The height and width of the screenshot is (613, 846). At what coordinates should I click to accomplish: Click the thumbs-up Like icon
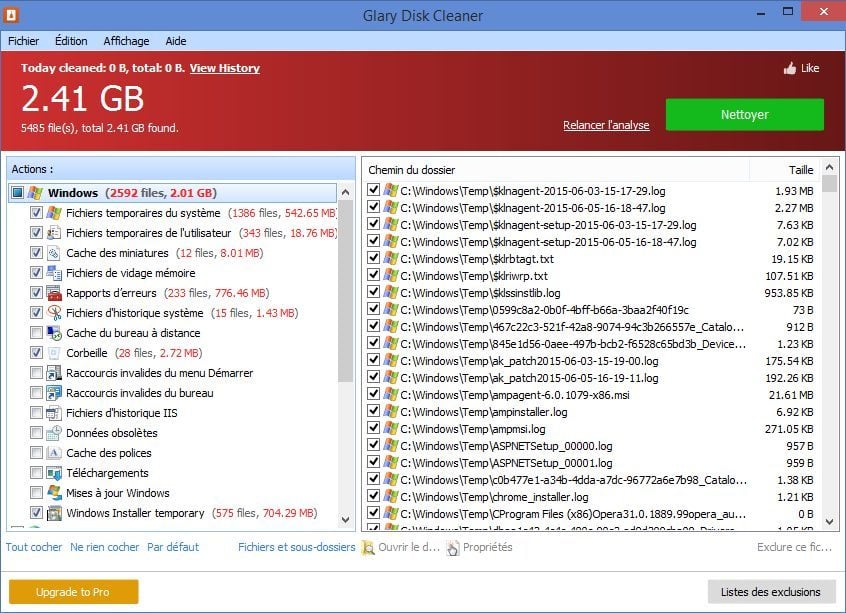click(790, 68)
